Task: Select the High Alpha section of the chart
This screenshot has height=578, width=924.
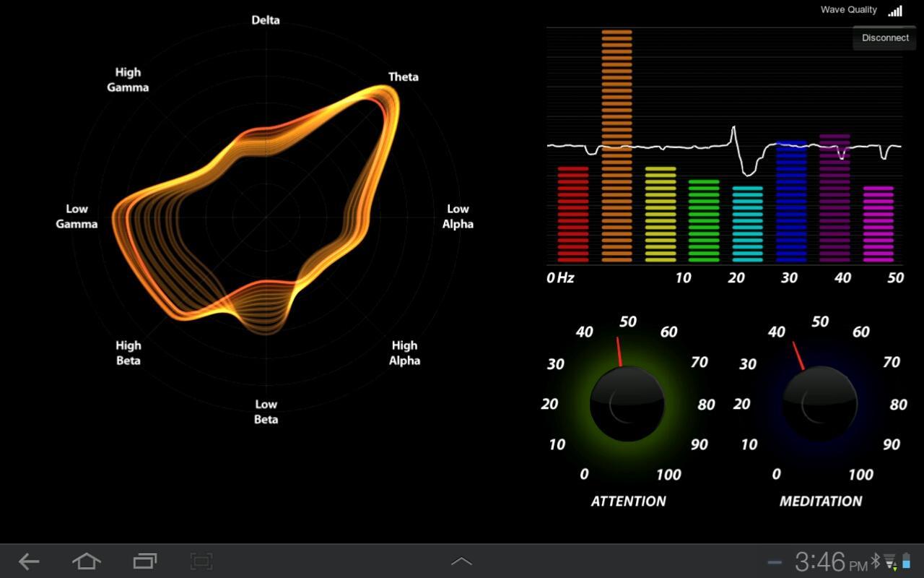Action: (404, 353)
